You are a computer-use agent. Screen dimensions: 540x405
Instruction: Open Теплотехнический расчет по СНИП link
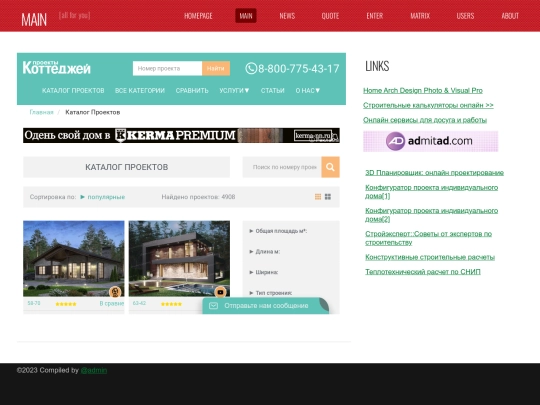pyautogui.click(x=423, y=272)
